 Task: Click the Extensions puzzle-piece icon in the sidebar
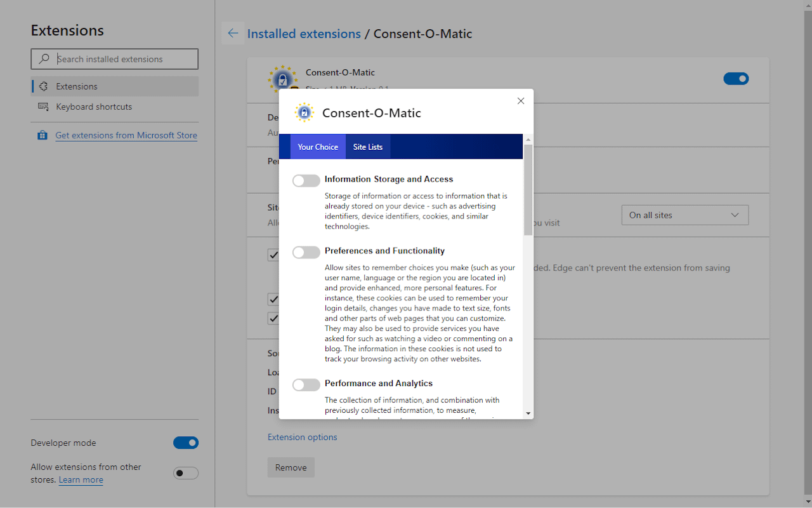point(43,86)
